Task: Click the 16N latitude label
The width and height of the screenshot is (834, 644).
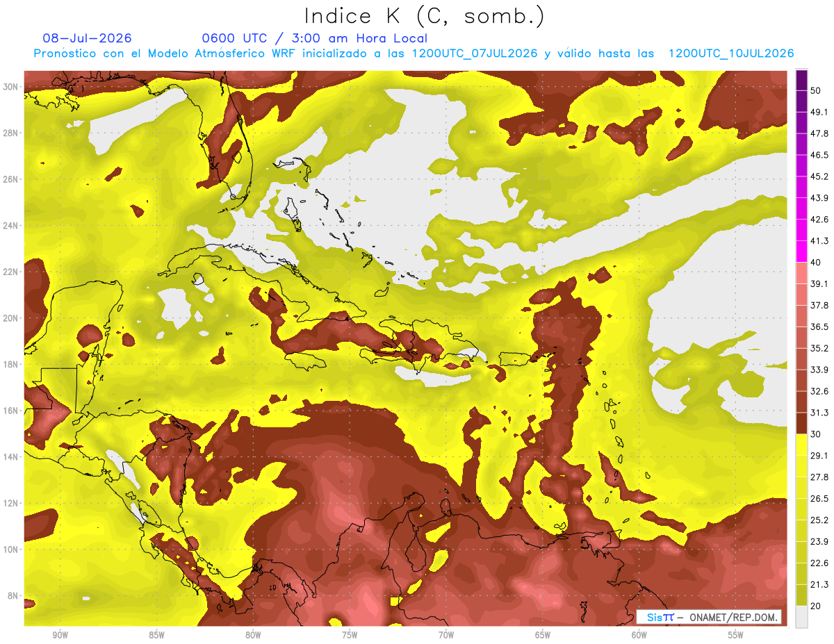Action: click(11, 411)
